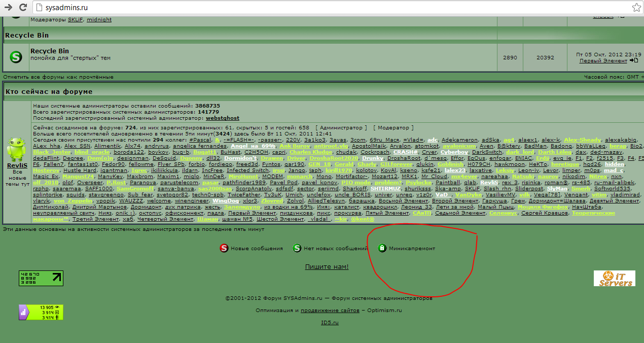Open user 'Alex-Sheady' profile
The width and height of the screenshot is (644, 343).
pyautogui.click(x=582, y=140)
